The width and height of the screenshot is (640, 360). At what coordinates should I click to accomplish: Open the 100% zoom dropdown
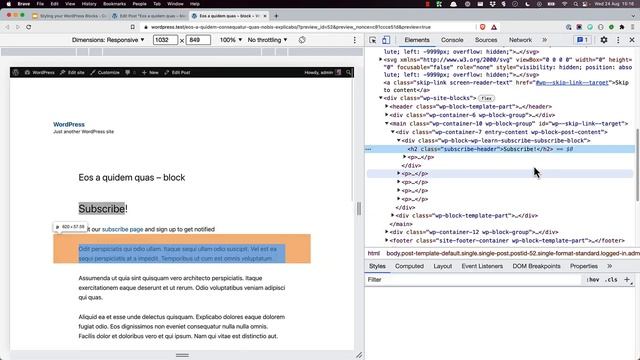point(231,40)
